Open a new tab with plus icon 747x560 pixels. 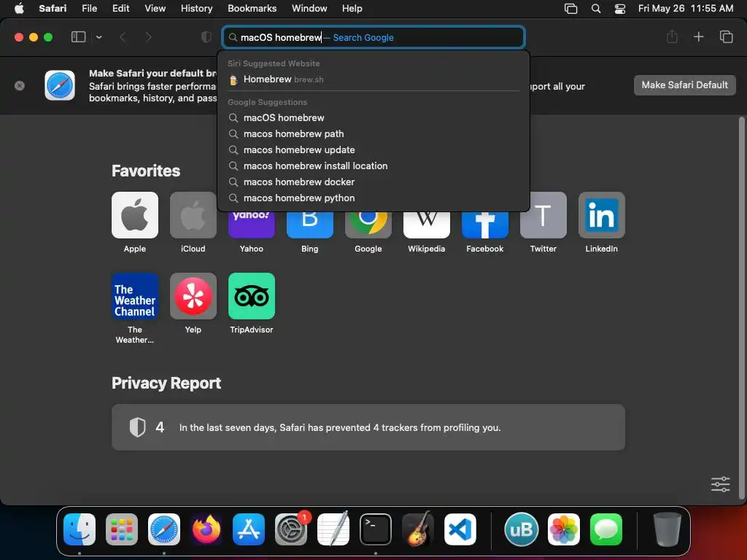[x=698, y=36]
